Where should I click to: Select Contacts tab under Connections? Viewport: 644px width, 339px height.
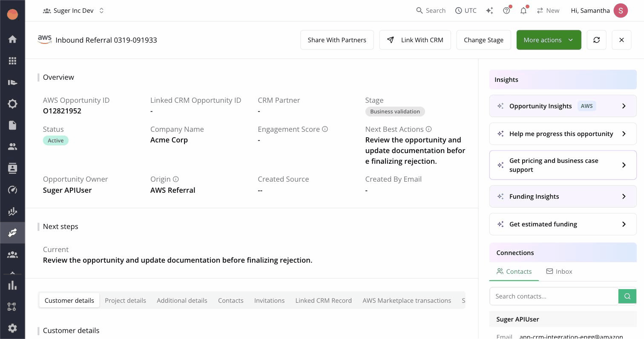514,271
